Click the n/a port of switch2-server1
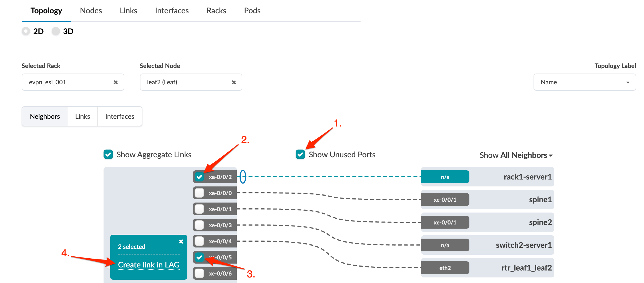This screenshot has height=283, width=644. 445,245
